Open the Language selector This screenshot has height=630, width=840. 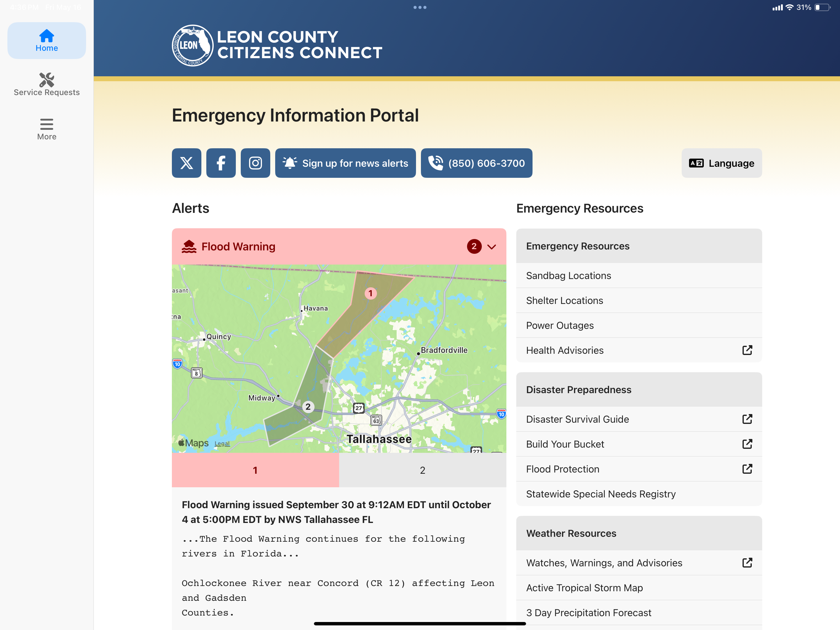[x=722, y=163]
